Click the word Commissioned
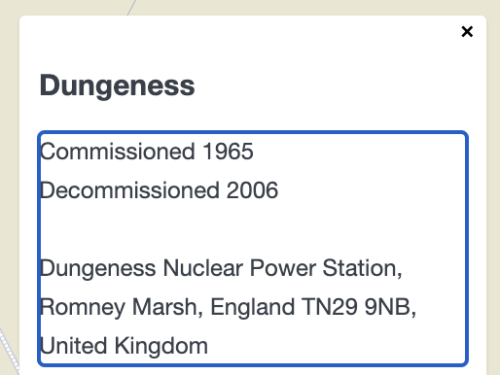This screenshot has height=375, width=500. (x=118, y=152)
